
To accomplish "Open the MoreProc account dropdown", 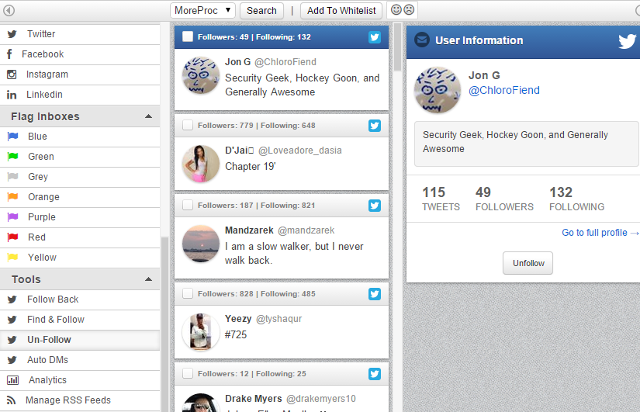I will pos(203,10).
